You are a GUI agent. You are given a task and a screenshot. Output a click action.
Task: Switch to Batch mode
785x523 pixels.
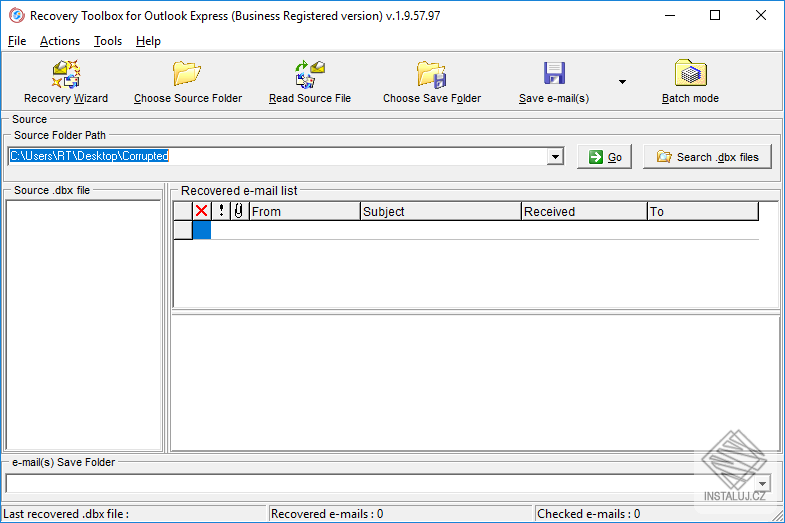point(690,82)
